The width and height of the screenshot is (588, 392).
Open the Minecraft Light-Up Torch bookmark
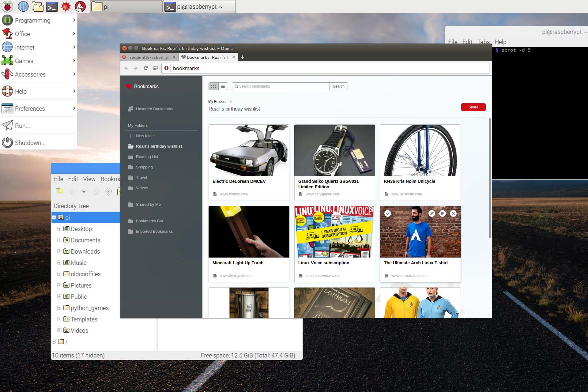coord(249,244)
